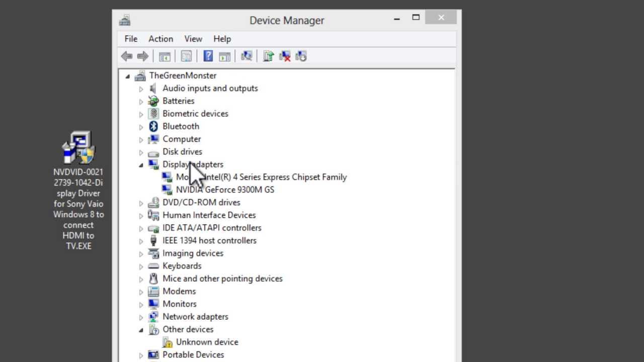Click the Properties toolbar icon

186,56
